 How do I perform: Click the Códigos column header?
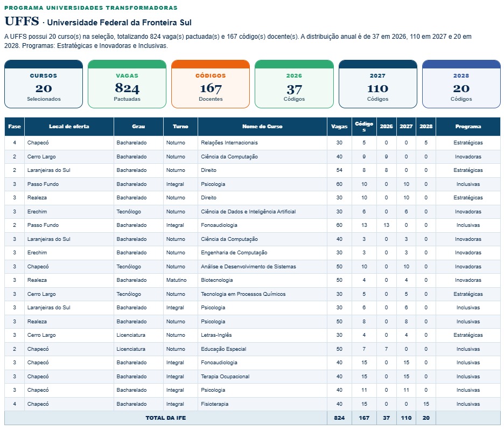point(364,127)
